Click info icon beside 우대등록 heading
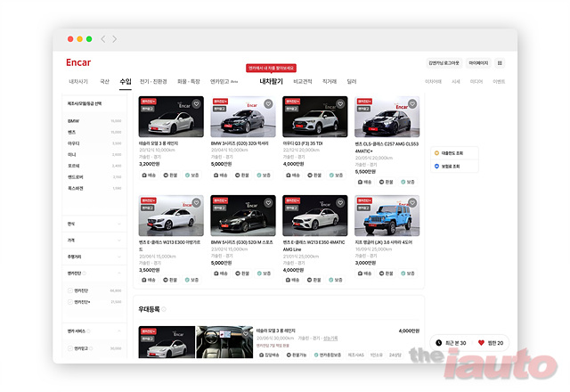570x392 pixels. click(x=164, y=309)
